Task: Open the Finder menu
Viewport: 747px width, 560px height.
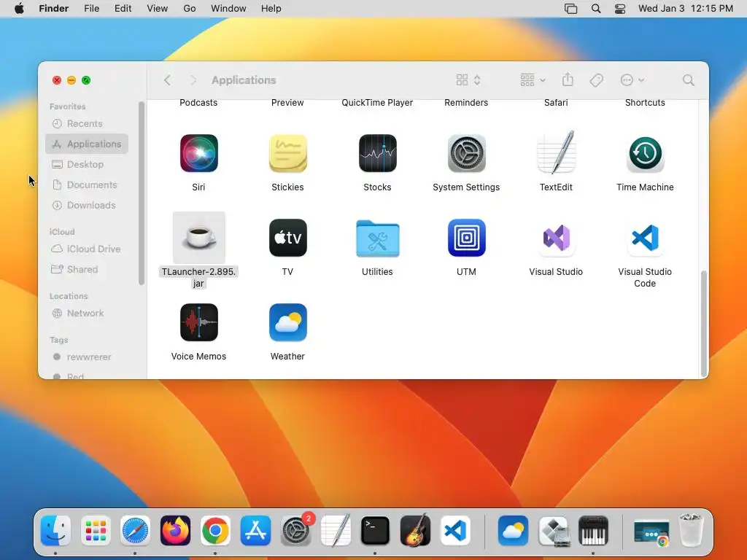Action: point(54,9)
